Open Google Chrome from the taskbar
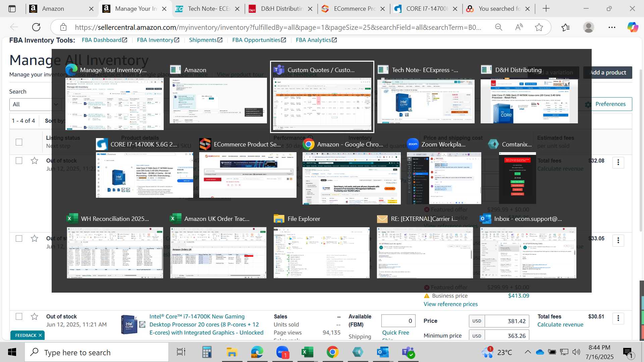 (332, 352)
